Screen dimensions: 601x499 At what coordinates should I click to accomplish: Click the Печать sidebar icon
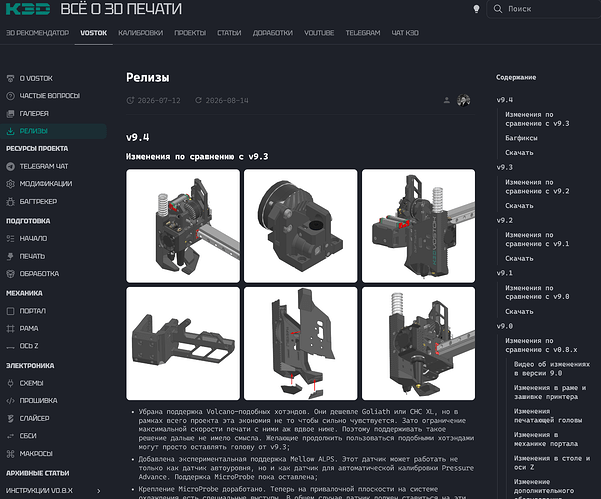tap(10, 256)
